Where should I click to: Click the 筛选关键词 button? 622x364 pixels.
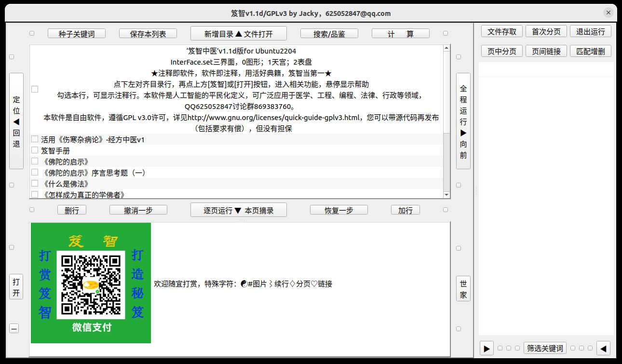(x=545, y=348)
